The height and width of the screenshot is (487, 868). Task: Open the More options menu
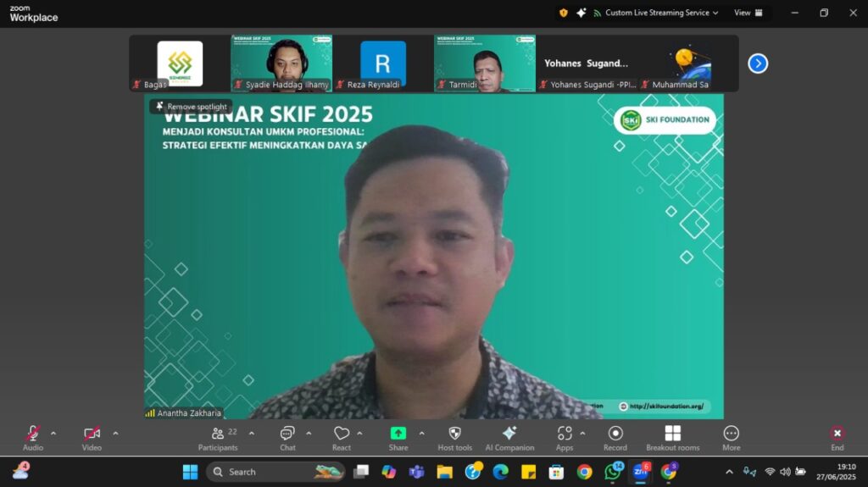click(732, 439)
